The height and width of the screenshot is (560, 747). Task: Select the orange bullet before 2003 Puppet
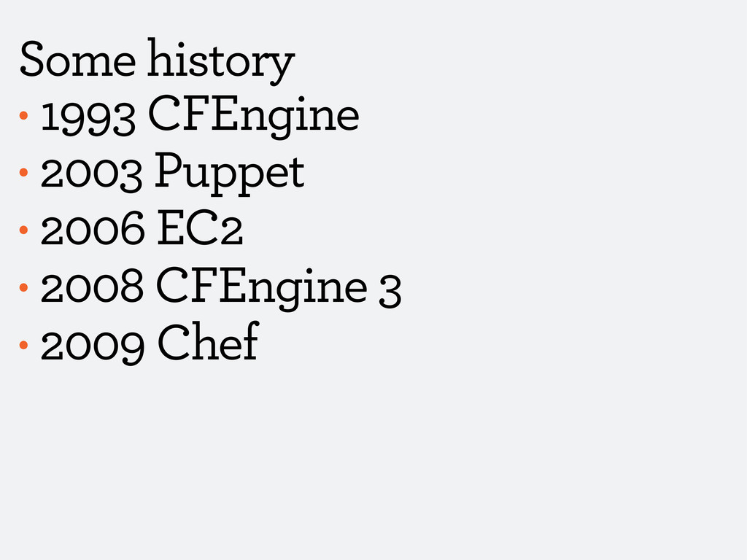(23, 172)
